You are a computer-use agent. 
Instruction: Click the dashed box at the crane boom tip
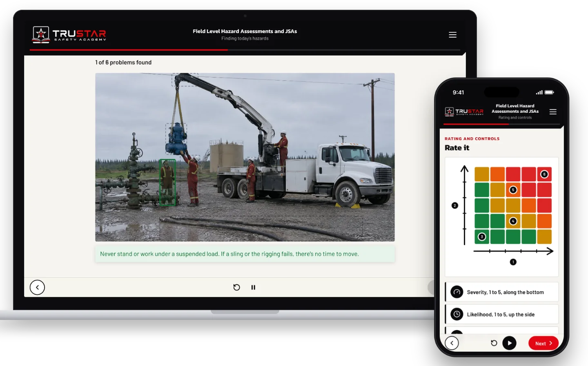tap(185, 80)
